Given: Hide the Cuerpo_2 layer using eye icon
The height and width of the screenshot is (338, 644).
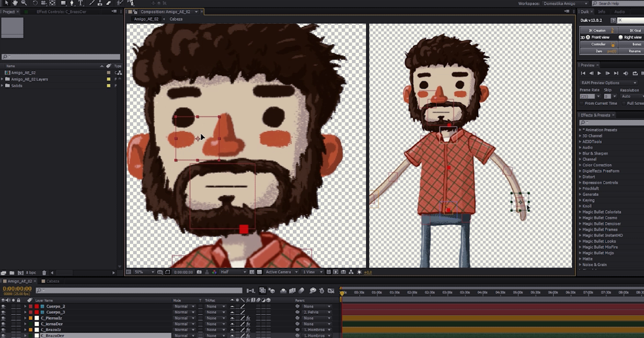Looking at the screenshot, I should point(3,306).
